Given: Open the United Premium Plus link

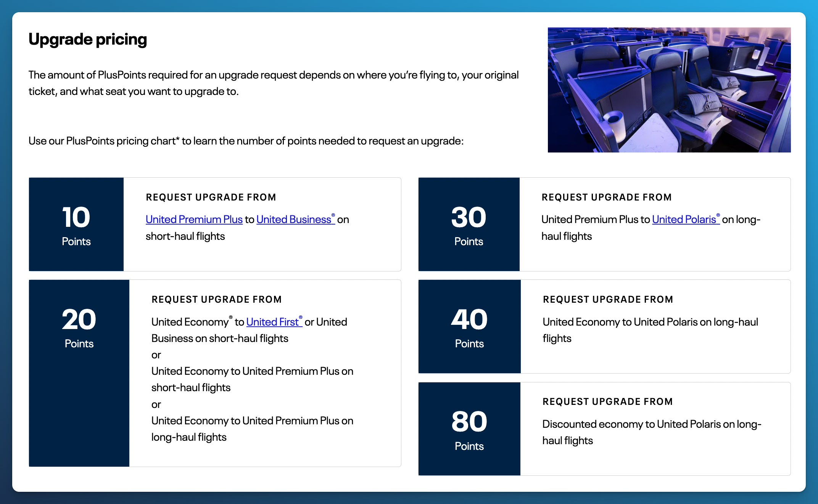Looking at the screenshot, I should point(194,220).
